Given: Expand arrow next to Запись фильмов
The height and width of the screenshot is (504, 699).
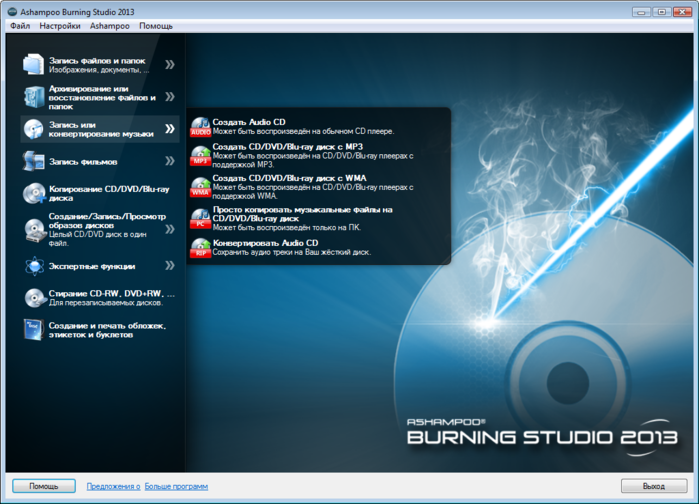Looking at the screenshot, I should 170,161.
